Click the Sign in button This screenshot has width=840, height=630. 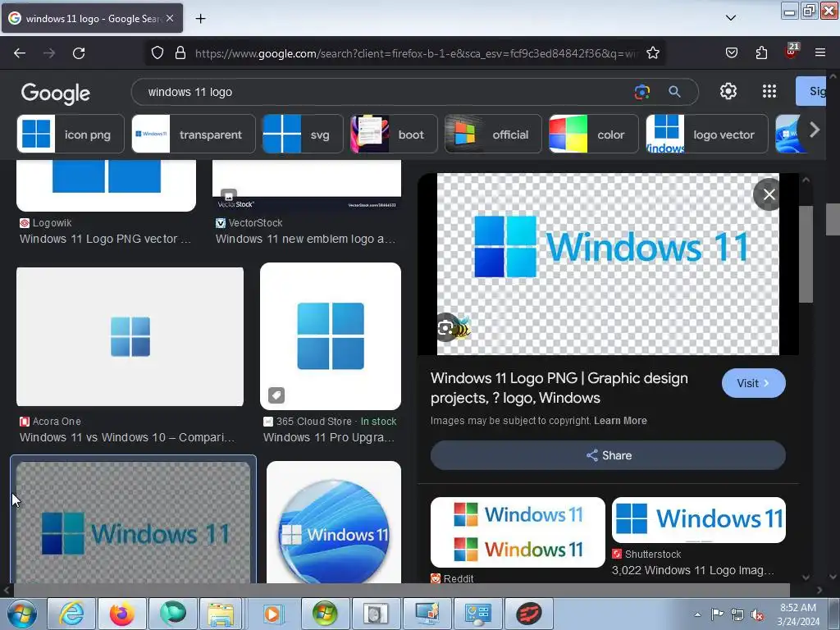[x=811, y=91]
